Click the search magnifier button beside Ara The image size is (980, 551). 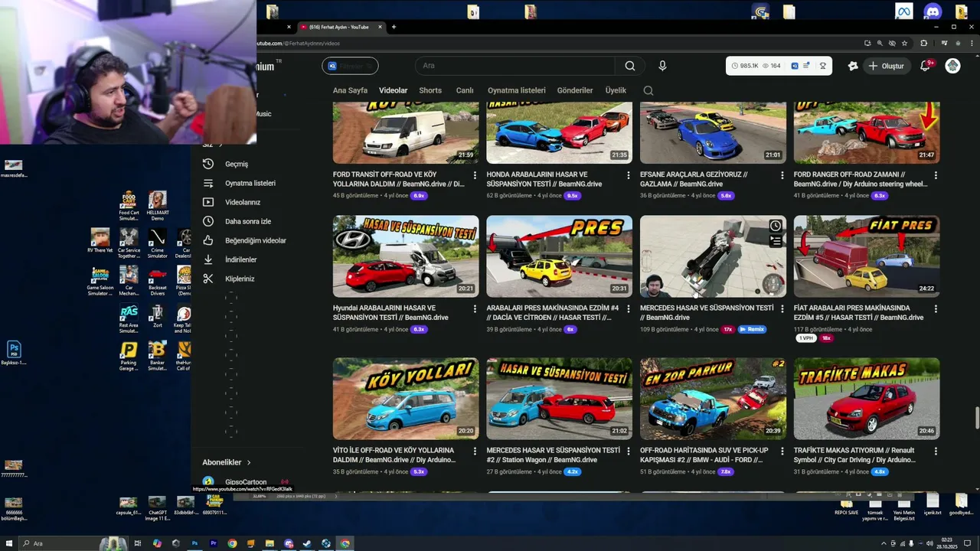629,66
